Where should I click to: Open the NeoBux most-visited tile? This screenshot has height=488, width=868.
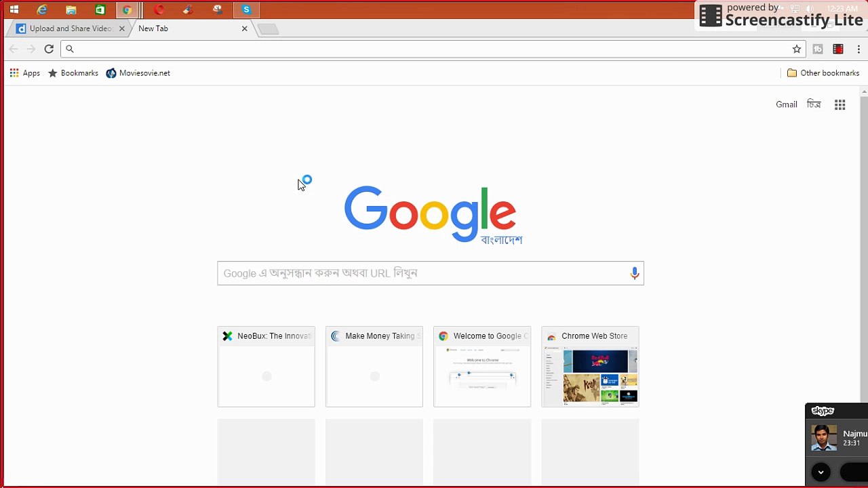(x=267, y=367)
